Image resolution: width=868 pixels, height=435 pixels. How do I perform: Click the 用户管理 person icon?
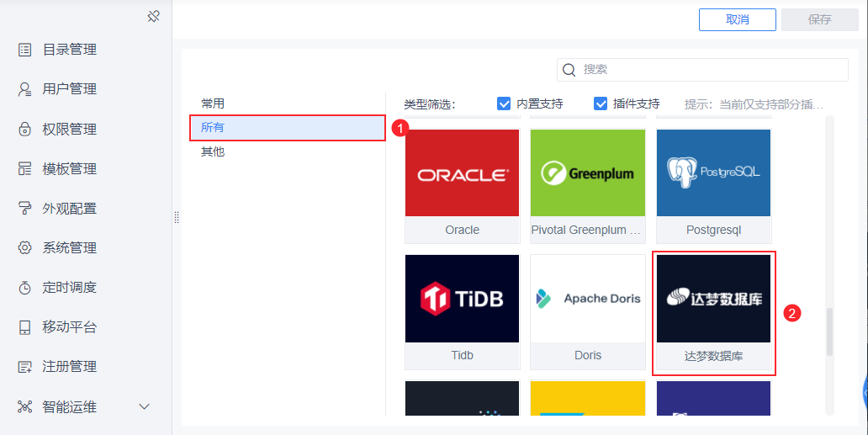[25, 89]
